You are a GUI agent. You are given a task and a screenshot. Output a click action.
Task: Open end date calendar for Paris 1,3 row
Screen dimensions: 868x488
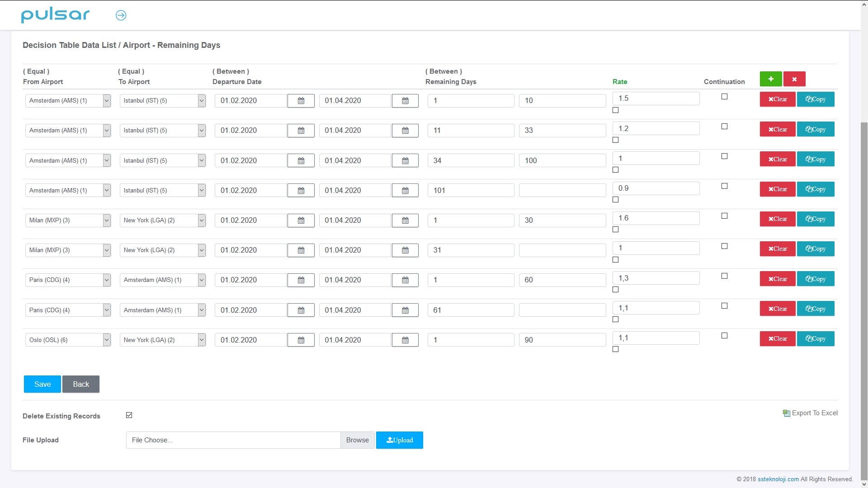click(x=405, y=280)
